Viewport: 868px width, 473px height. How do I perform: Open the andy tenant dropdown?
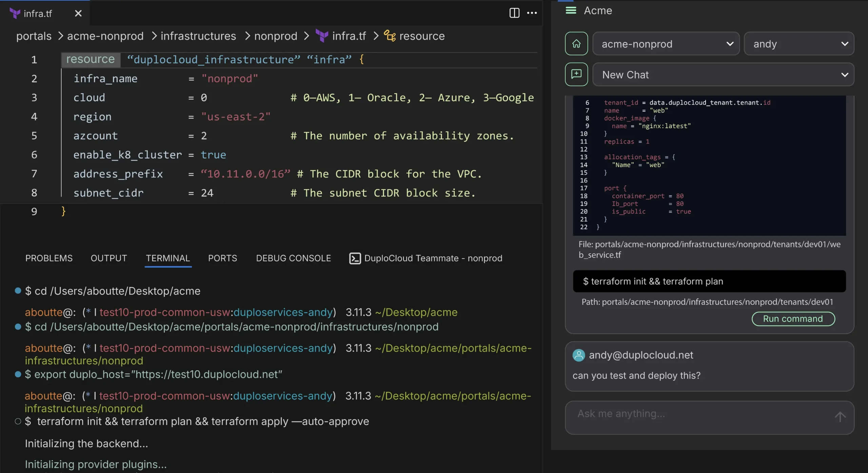[798, 44]
